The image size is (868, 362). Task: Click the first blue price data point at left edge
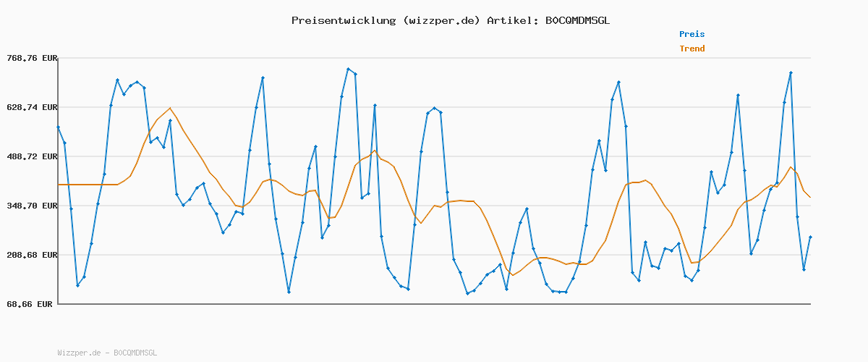[58, 127]
